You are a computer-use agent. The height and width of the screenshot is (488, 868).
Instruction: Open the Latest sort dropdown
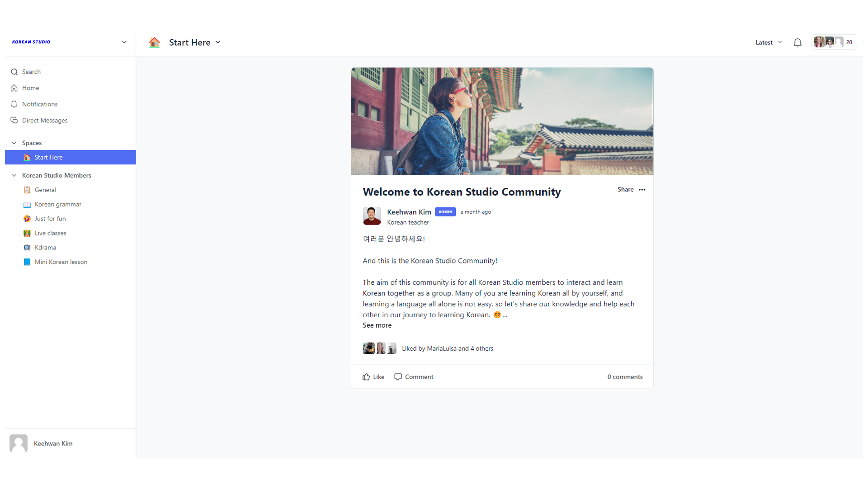tap(769, 42)
